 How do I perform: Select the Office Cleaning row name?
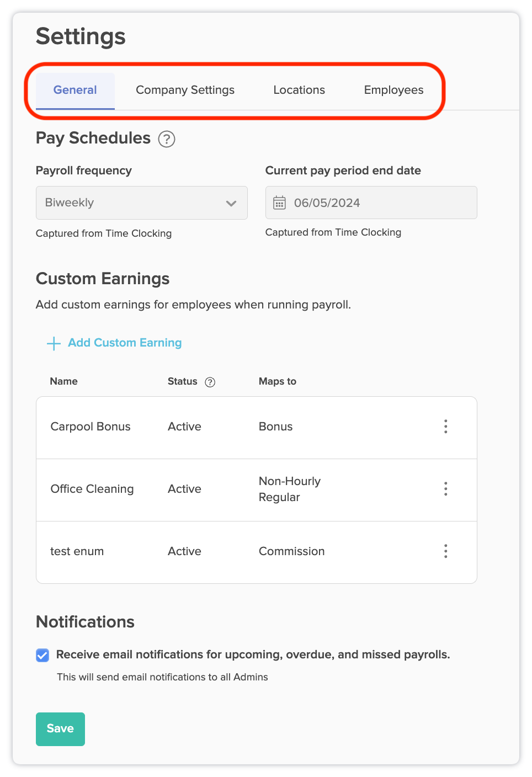tap(92, 489)
